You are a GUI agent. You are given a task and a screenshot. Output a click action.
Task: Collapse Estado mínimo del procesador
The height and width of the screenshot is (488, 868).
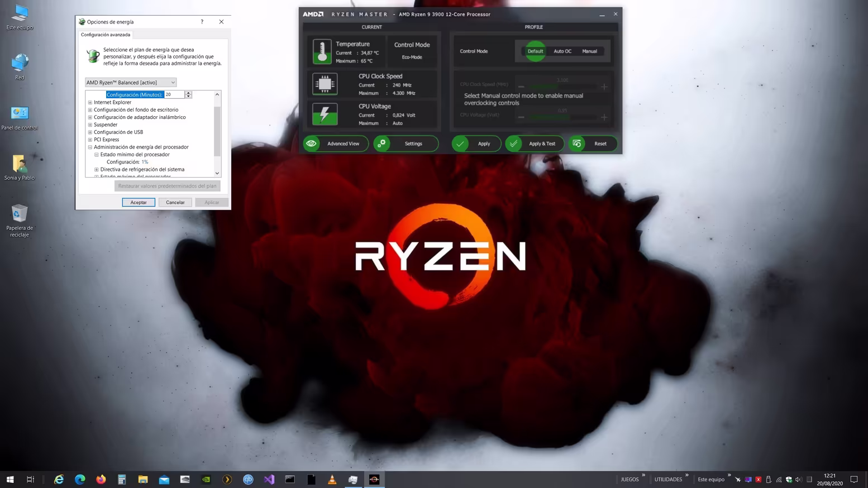pos(96,155)
